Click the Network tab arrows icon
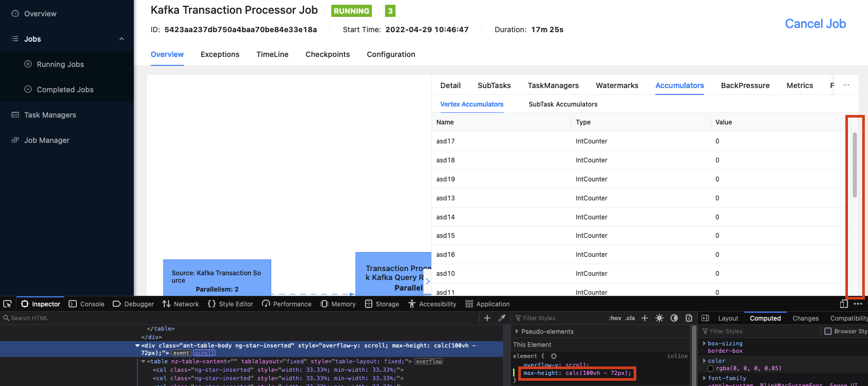The width and height of the screenshot is (868, 386). point(166,304)
